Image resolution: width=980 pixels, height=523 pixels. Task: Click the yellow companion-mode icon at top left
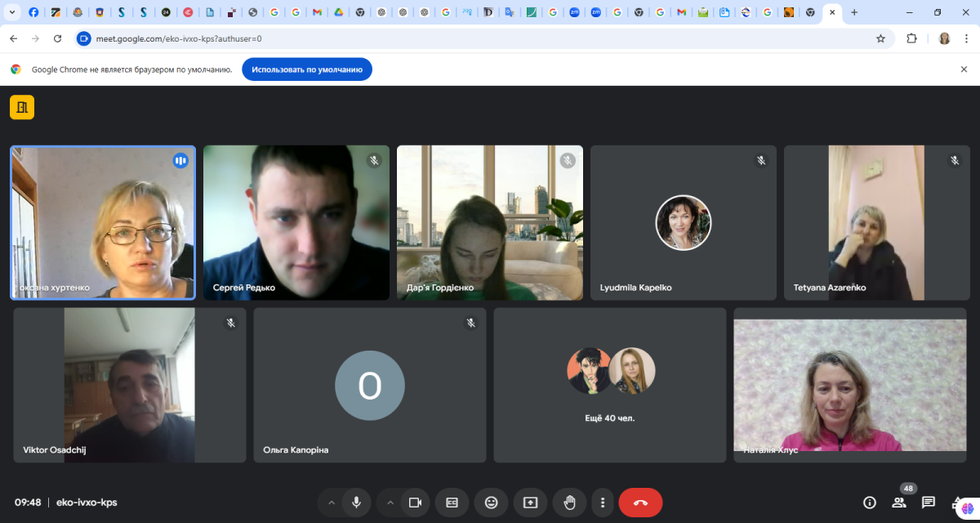pos(22,107)
